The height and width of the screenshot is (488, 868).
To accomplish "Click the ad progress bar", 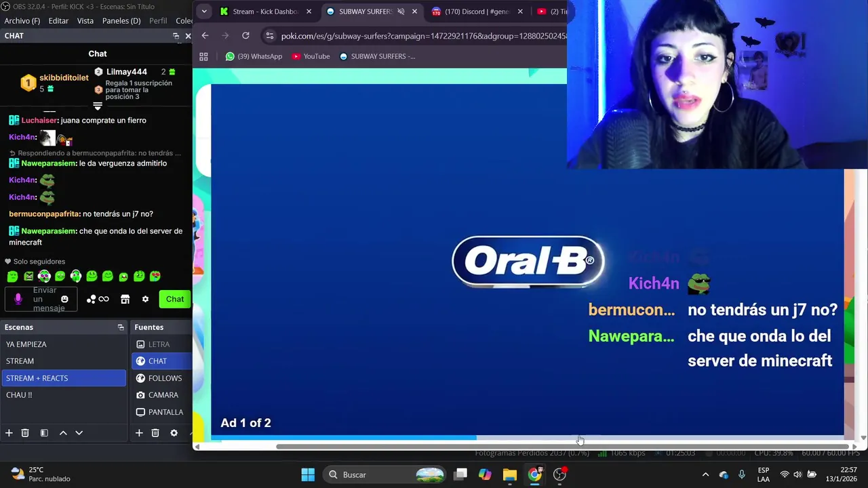I will 528,438.
